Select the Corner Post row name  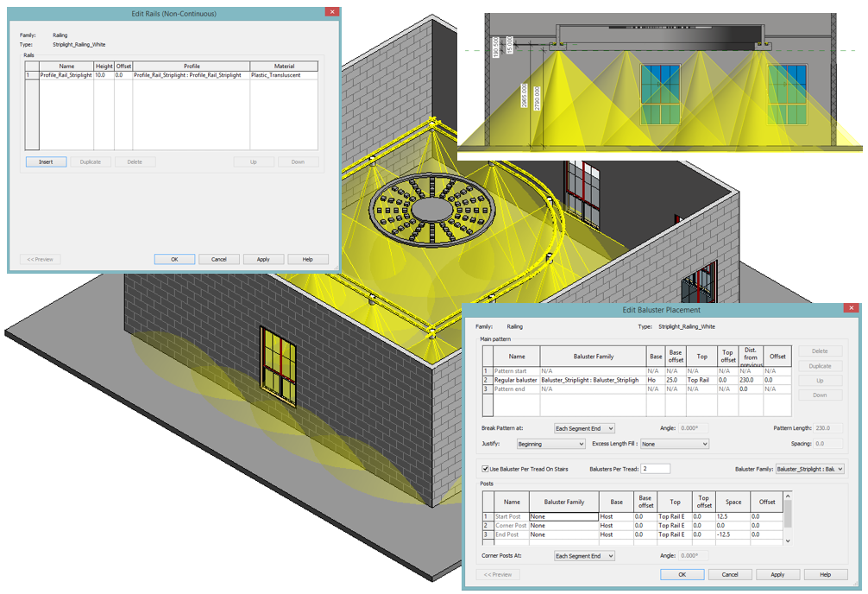[x=511, y=525]
